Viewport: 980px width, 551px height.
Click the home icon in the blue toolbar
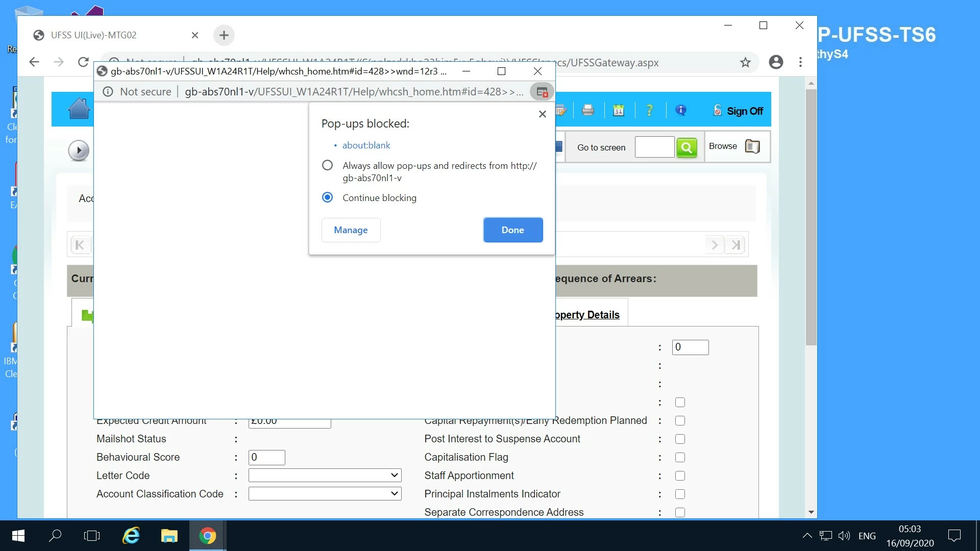[79, 109]
